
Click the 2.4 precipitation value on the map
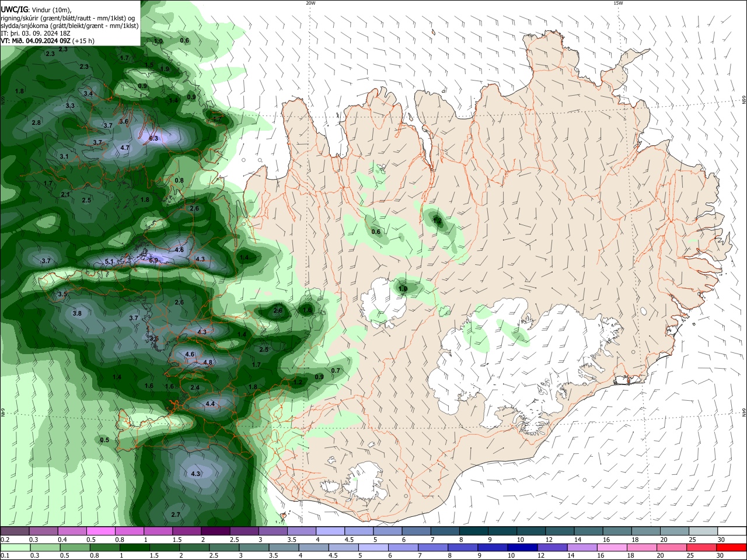195,387
